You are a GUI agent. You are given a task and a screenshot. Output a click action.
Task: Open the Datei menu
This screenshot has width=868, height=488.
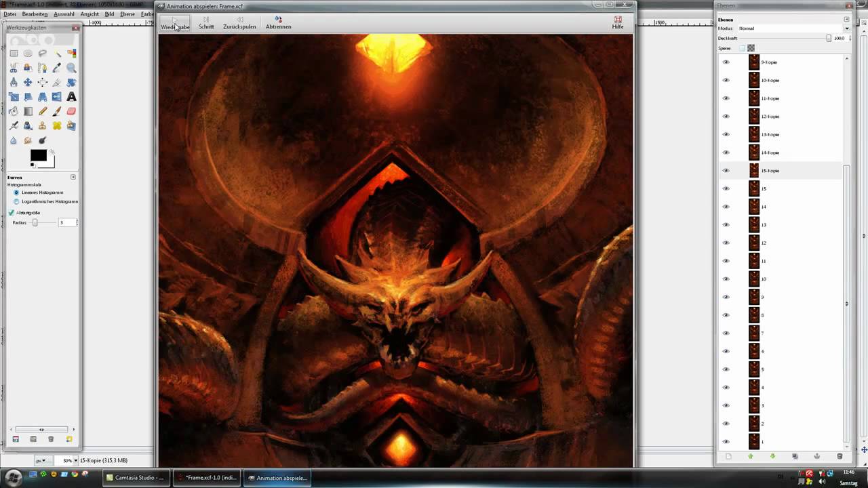click(x=9, y=14)
